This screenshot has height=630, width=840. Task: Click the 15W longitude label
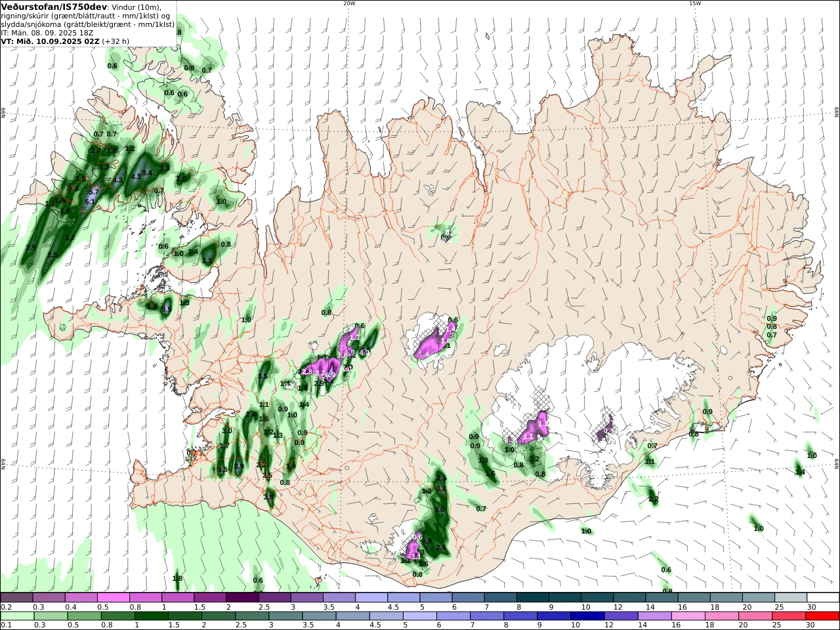pos(695,3)
